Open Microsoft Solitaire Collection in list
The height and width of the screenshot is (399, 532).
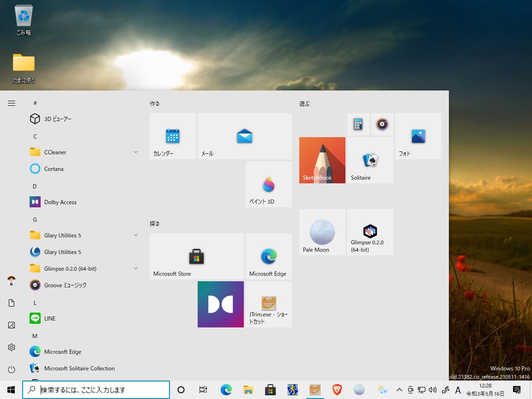tap(84, 368)
